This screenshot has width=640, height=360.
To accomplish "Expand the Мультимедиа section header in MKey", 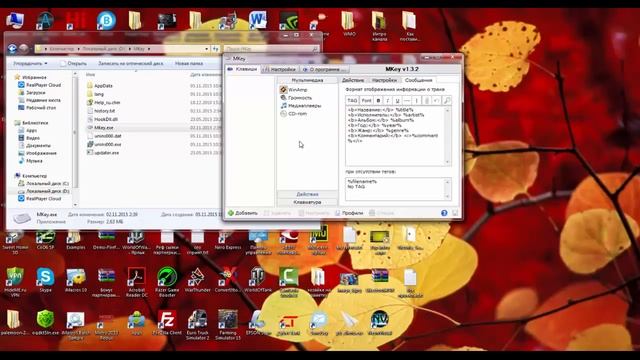I will [x=307, y=80].
